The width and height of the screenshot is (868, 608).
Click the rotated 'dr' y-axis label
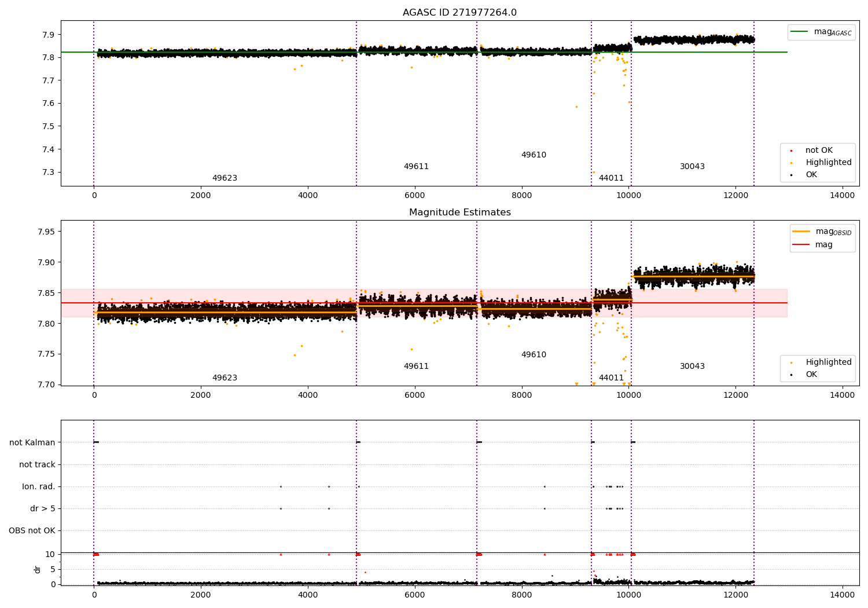(38, 569)
